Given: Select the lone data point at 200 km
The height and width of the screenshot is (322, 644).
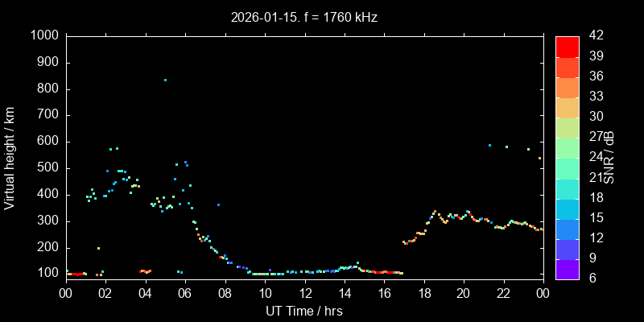Looking at the screenshot, I should pos(98,248).
